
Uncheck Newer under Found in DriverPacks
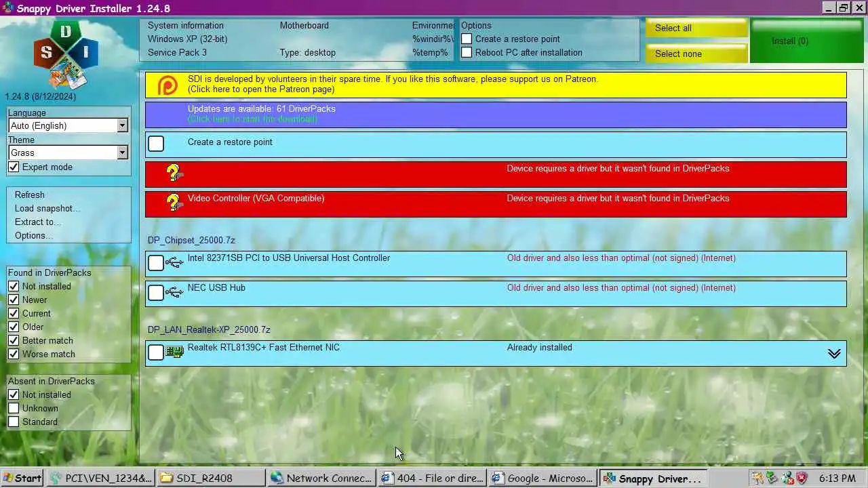[14, 300]
